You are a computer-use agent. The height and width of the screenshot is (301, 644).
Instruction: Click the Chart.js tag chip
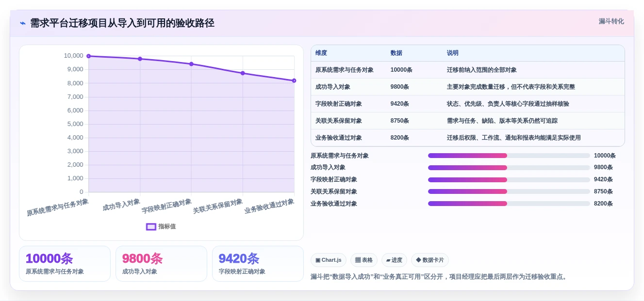(x=329, y=260)
